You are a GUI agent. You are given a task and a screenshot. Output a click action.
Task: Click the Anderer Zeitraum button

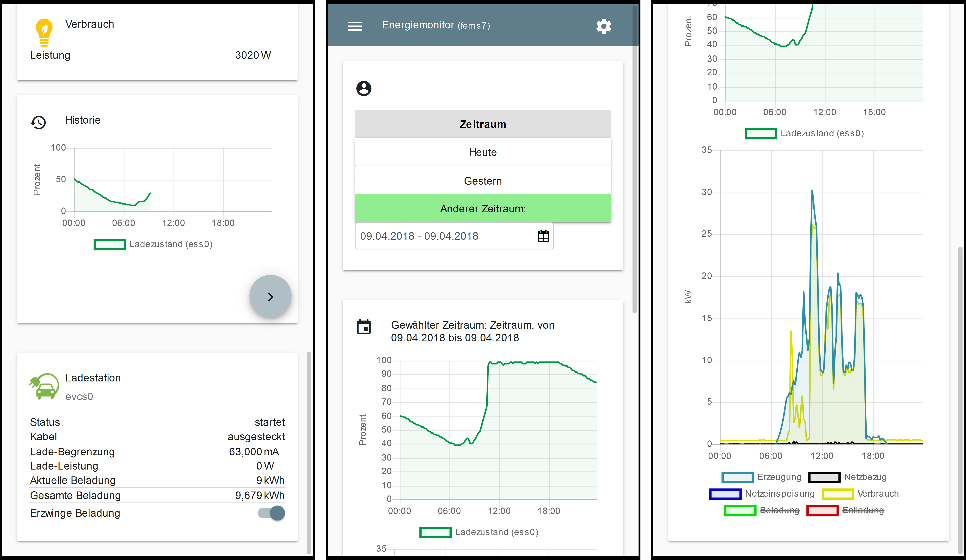coord(483,209)
